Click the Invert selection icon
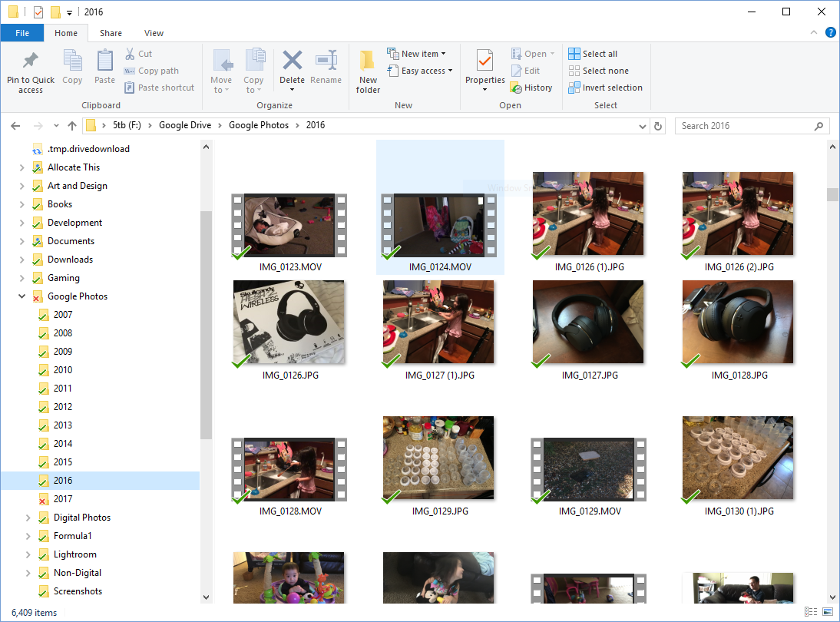Viewport: 840px width, 622px height. (574, 88)
